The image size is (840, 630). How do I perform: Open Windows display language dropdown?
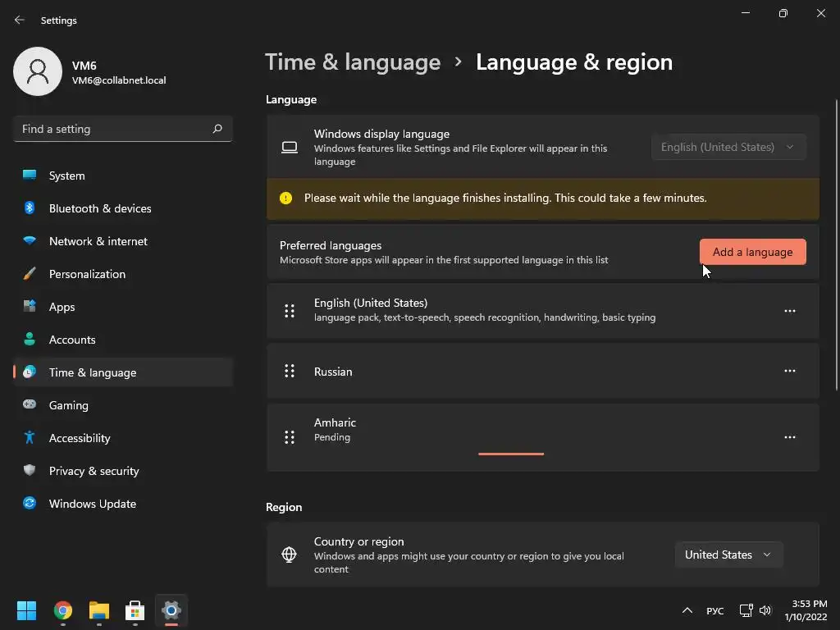[728, 147]
